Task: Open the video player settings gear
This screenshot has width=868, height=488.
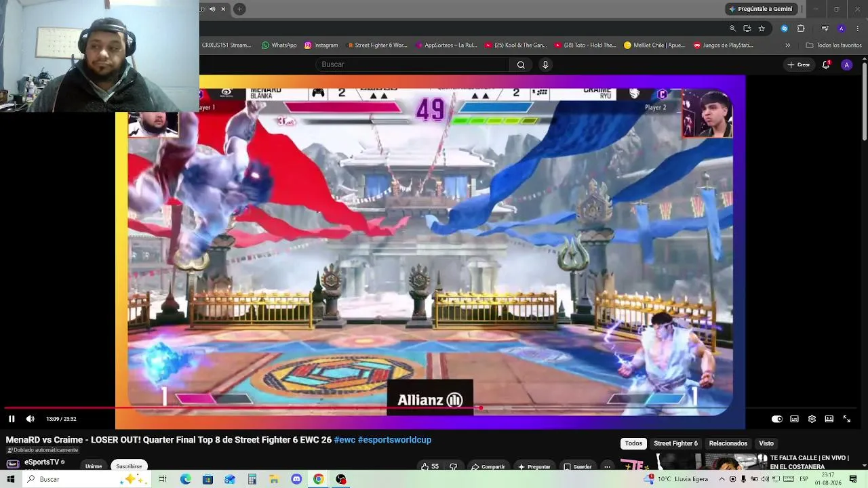Action: [x=812, y=419]
